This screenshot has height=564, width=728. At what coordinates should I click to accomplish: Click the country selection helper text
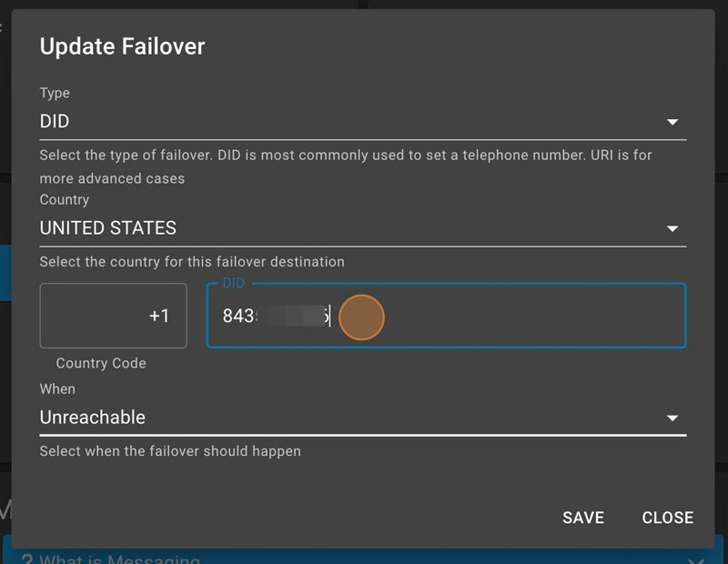[192, 262]
